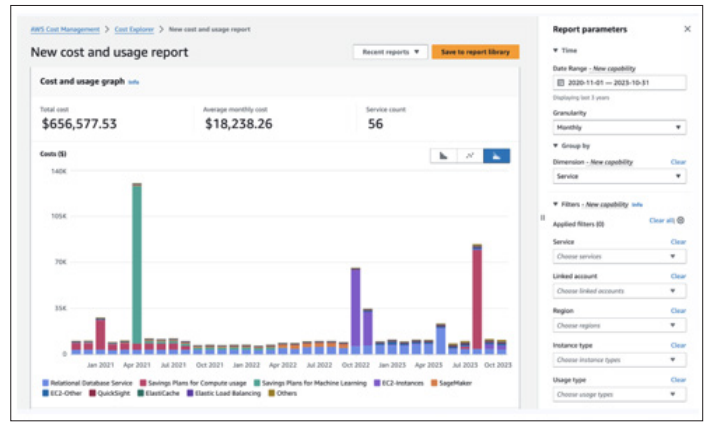Click SageMaker legend swatch

434,383
